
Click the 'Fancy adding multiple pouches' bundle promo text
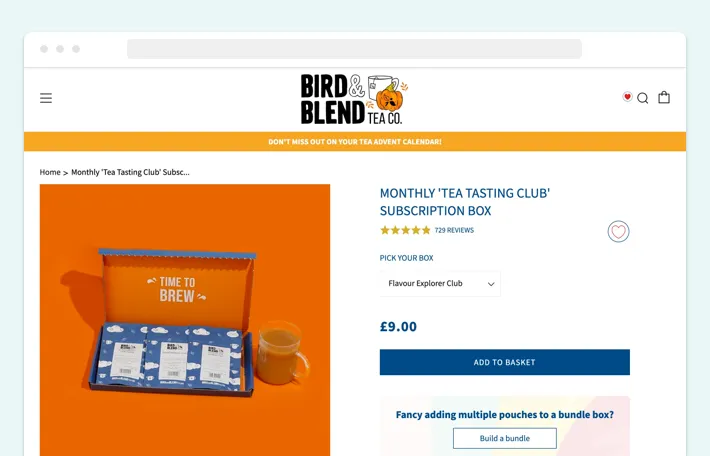(x=504, y=414)
